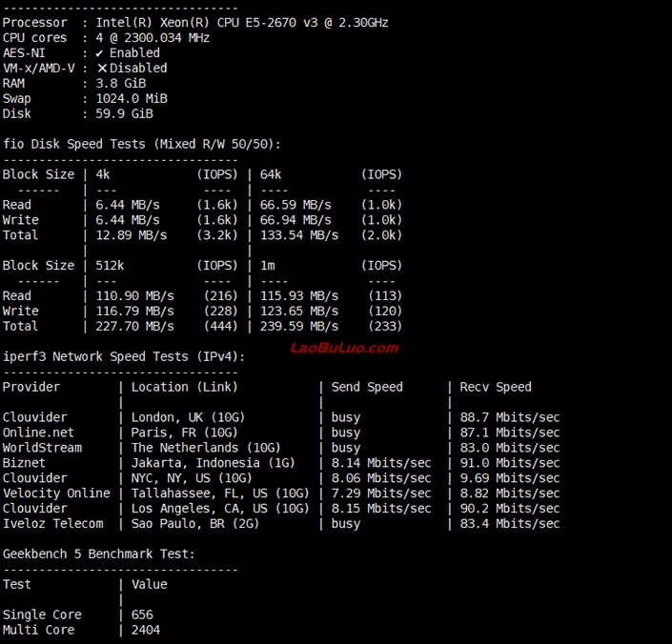
Task: Select CPU cores value '4 @ 2300.034 MHz'
Action: coord(153,38)
